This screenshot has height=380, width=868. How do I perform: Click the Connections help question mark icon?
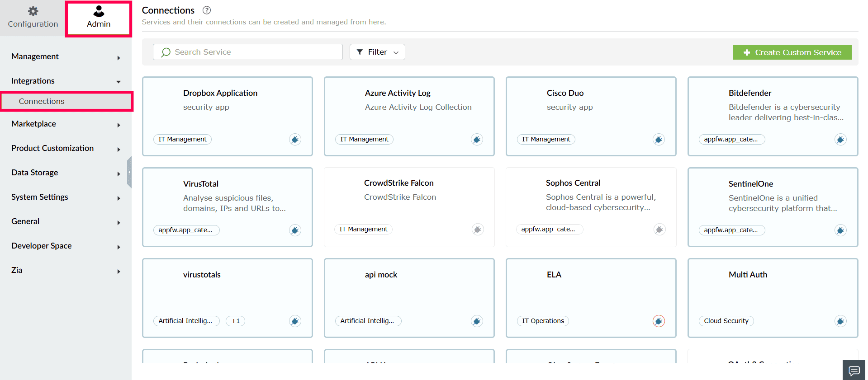point(207,10)
